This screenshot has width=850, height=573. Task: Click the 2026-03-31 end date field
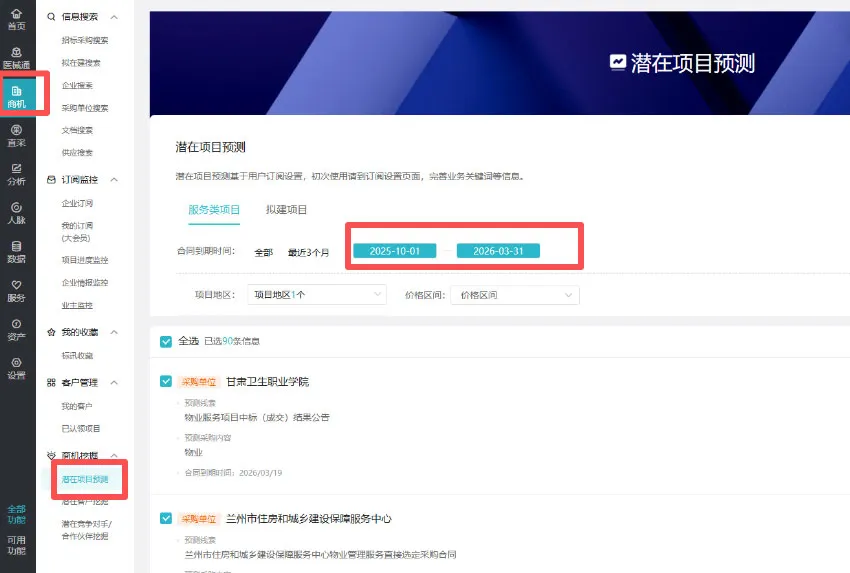pos(498,251)
